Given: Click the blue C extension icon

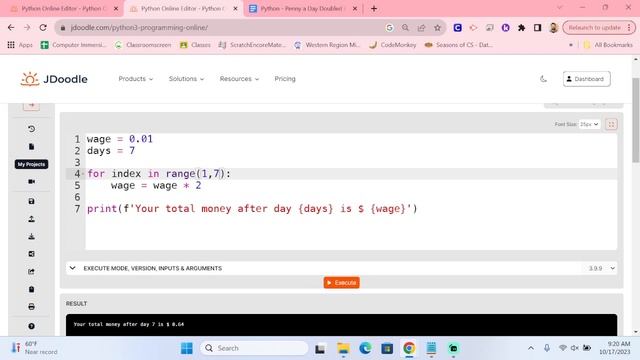Looking at the screenshot, I should click(458, 28).
